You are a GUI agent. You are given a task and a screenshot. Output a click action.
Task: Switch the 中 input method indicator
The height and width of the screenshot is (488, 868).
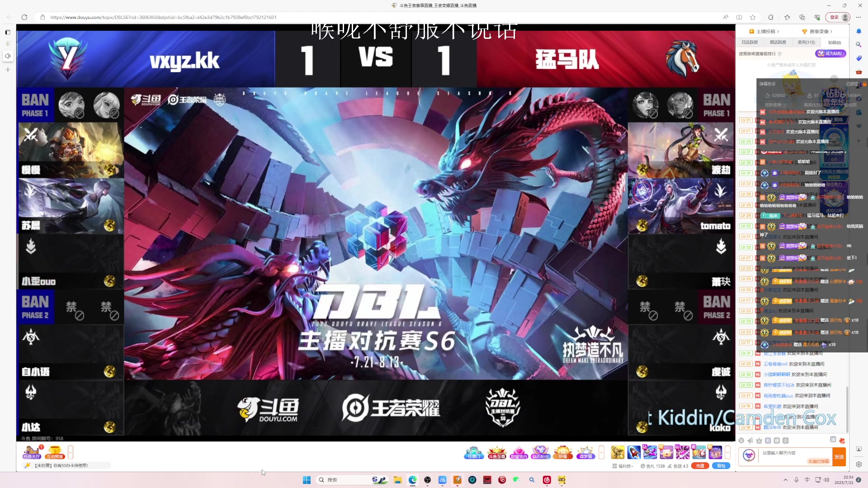[x=807, y=480]
